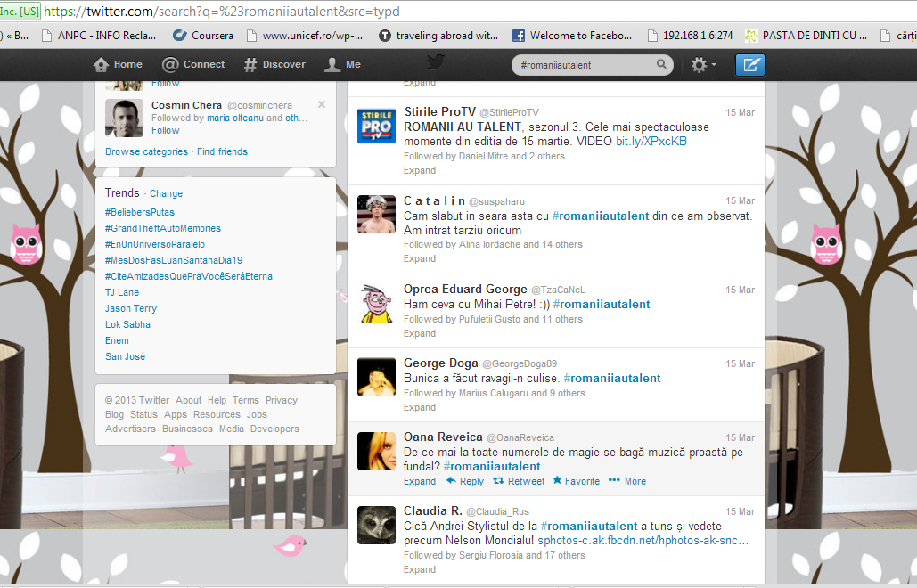The image size is (917, 588).
Task: Expand the Stirile ProTV tweet
Action: (420, 170)
